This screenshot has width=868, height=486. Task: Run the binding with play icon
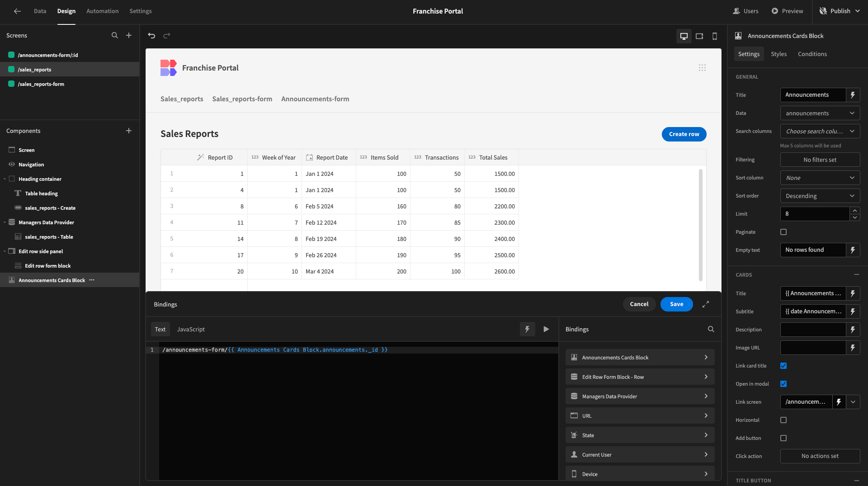pyautogui.click(x=546, y=329)
